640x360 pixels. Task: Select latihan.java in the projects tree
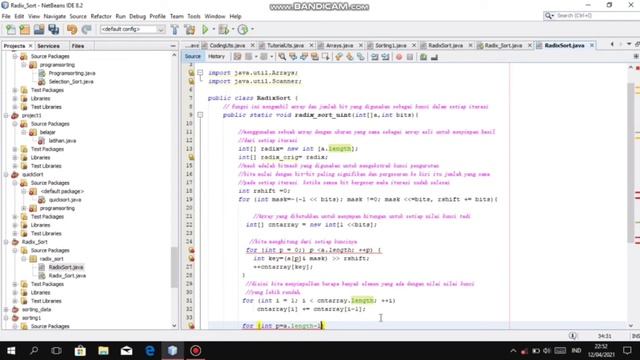pos(62,141)
